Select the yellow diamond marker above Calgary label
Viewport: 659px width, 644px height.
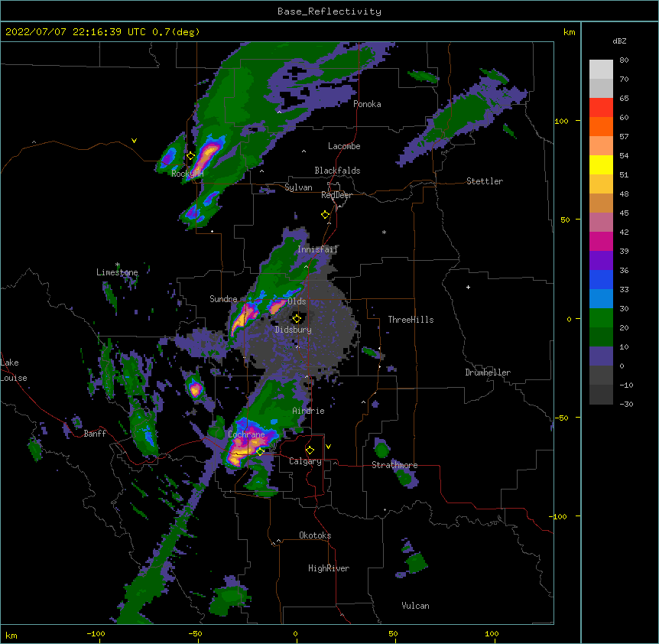coord(310,450)
